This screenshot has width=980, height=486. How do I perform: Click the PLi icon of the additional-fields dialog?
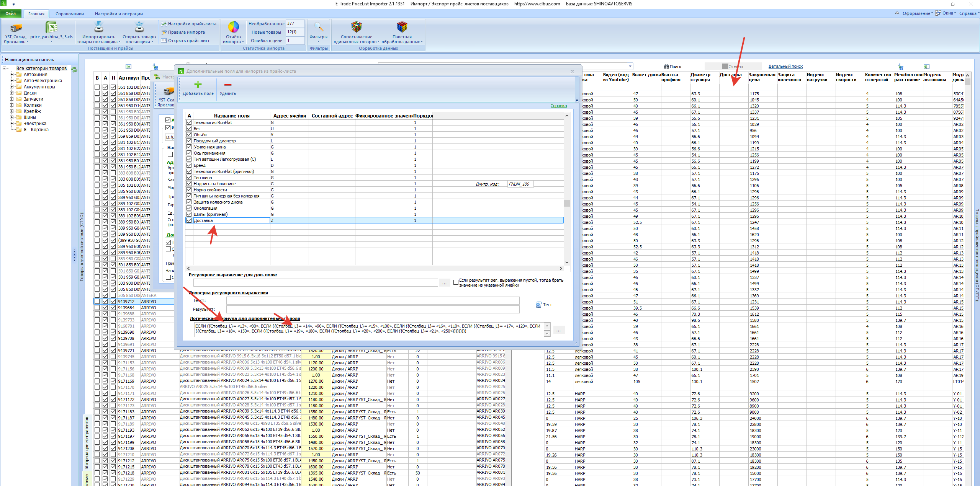tap(181, 71)
